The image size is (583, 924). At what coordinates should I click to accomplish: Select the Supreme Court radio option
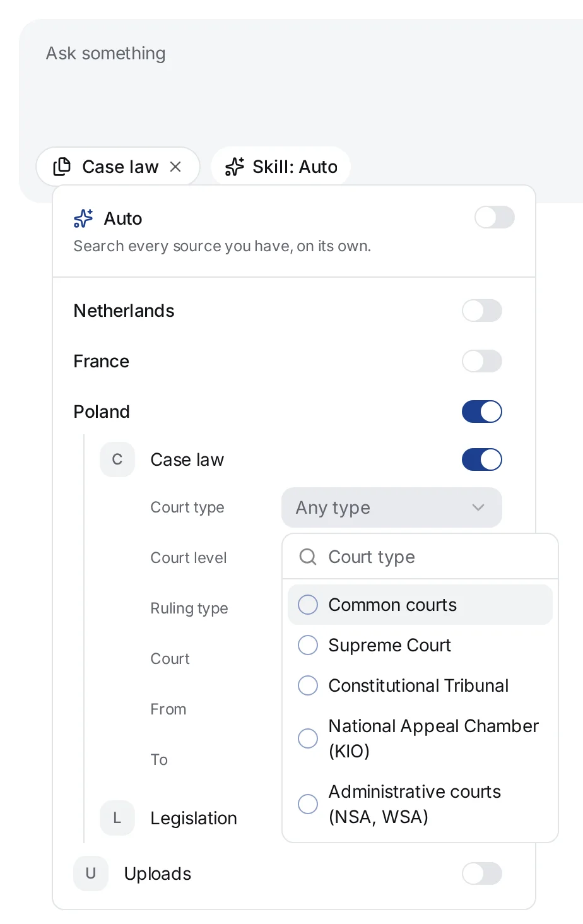coord(420,645)
